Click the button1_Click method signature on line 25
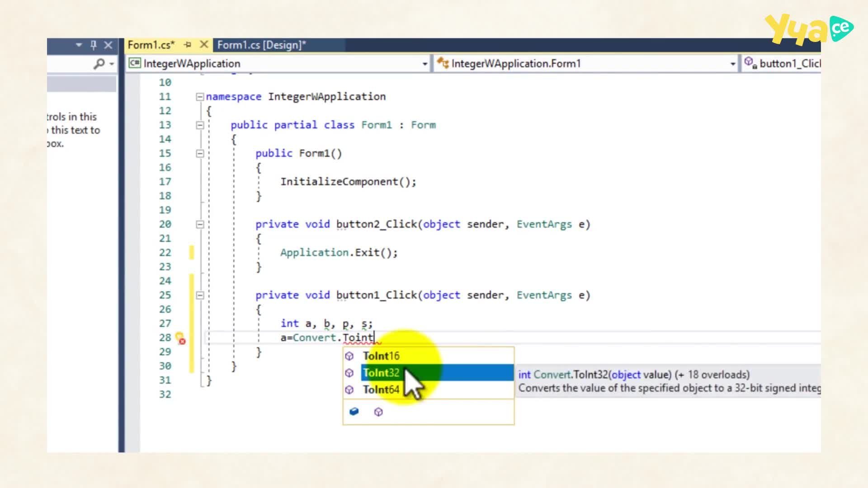868x488 pixels. [x=423, y=296]
